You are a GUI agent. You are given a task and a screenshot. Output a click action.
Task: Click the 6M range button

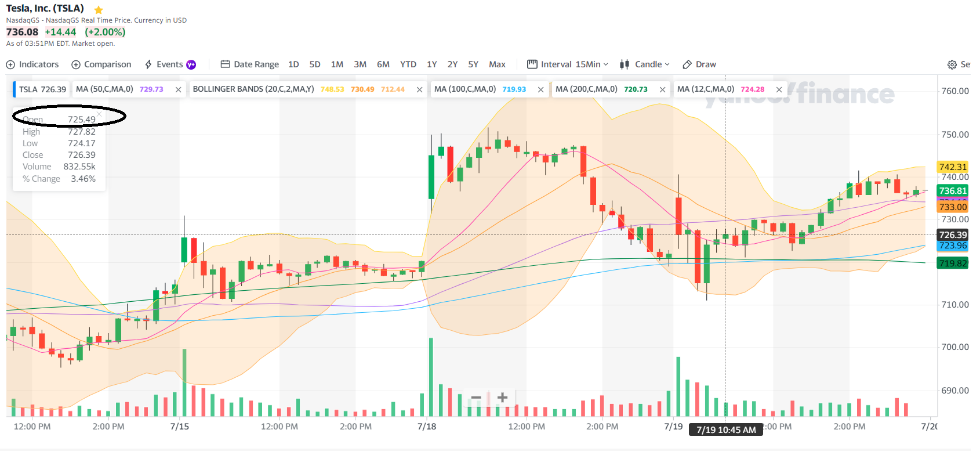coord(383,64)
